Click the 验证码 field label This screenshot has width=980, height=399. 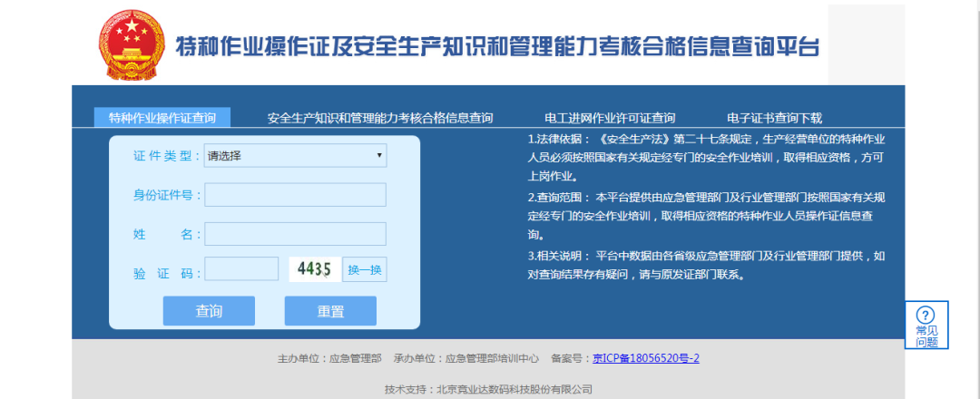[x=166, y=274]
